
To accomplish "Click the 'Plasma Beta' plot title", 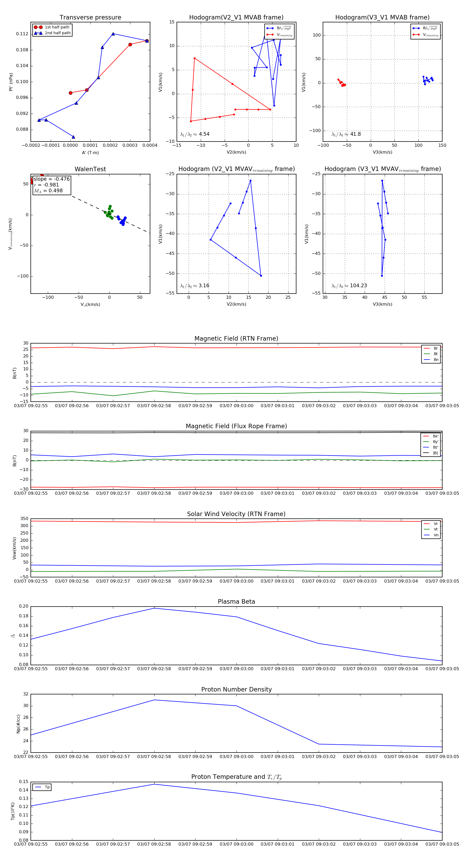I will (x=236, y=602).
